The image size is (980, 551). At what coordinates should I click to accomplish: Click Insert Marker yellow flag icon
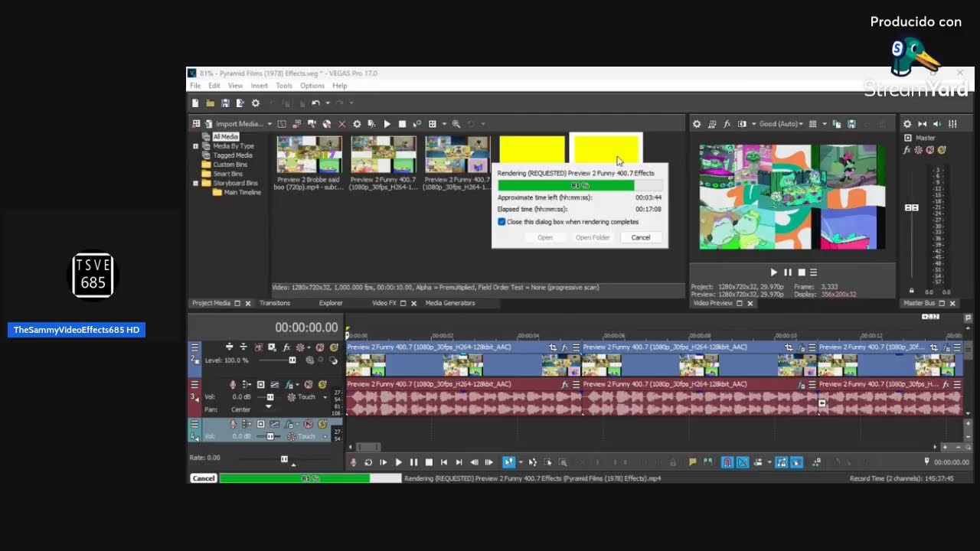[693, 462]
